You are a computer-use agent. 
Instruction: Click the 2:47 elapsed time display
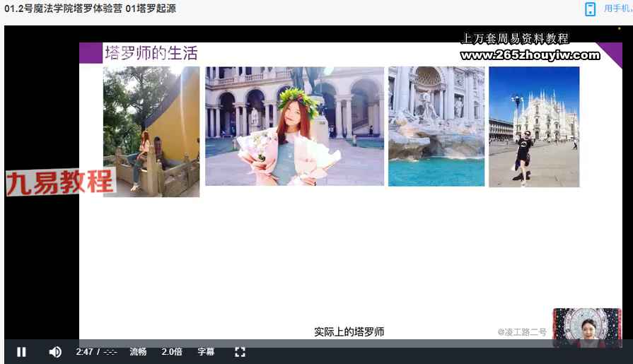84,352
